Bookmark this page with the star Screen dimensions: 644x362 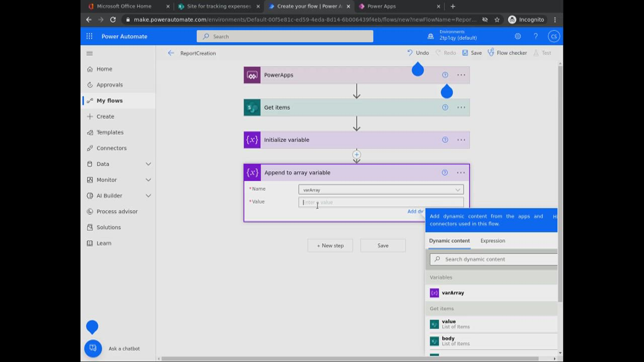coord(497,20)
